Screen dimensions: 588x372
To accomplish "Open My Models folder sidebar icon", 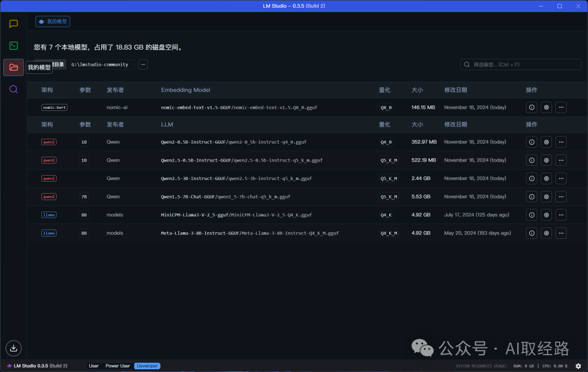I will pyautogui.click(x=14, y=67).
